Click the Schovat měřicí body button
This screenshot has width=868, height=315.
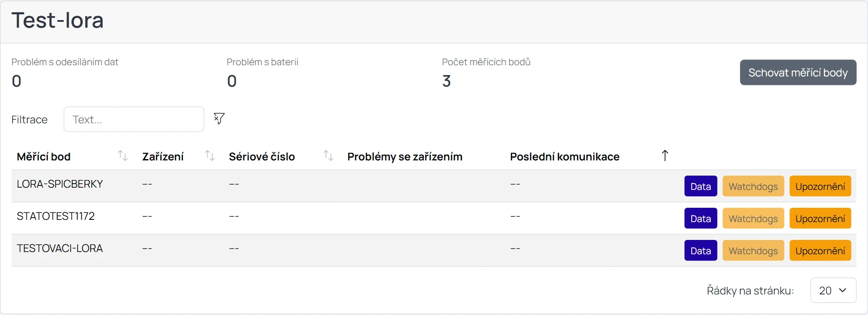[x=798, y=72]
